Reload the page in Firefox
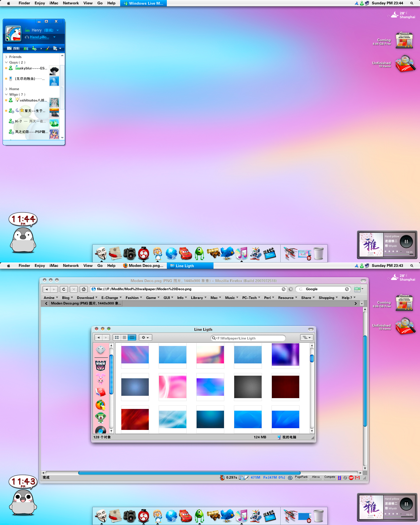The image size is (420, 525). pos(64,289)
